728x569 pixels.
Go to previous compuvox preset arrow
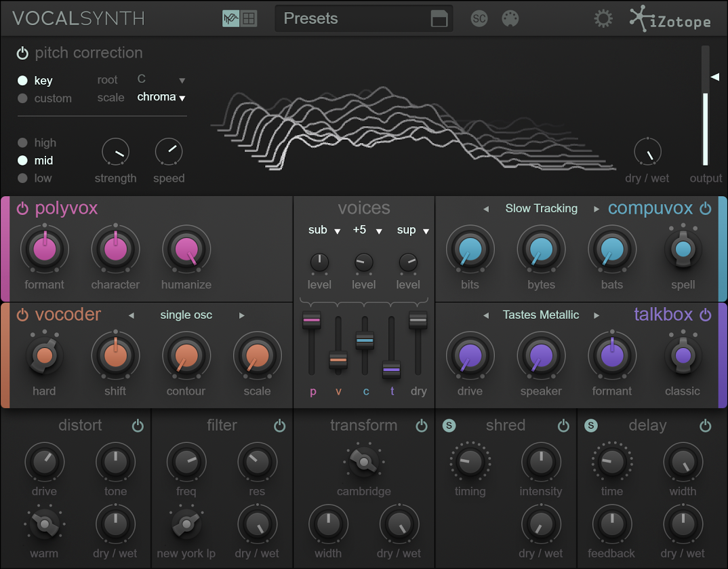[x=485, y=209]
